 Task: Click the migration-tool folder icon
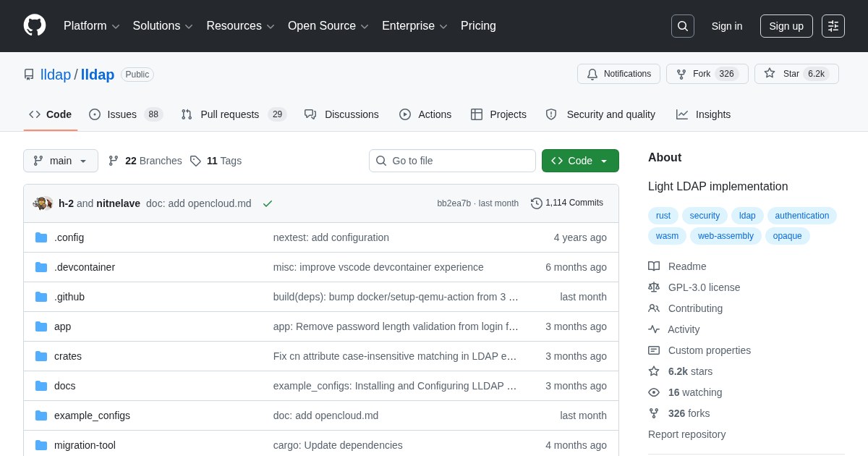pos(41,445)
